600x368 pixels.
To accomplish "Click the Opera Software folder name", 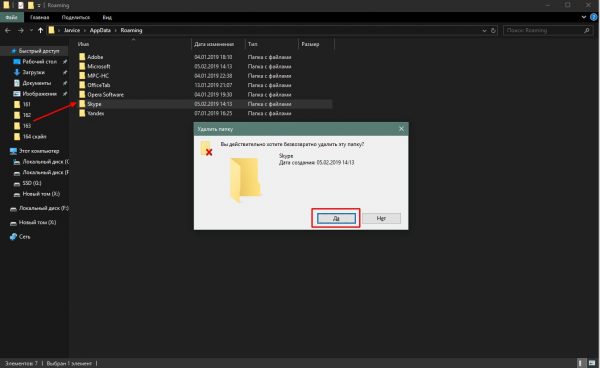I will point(106,94).
